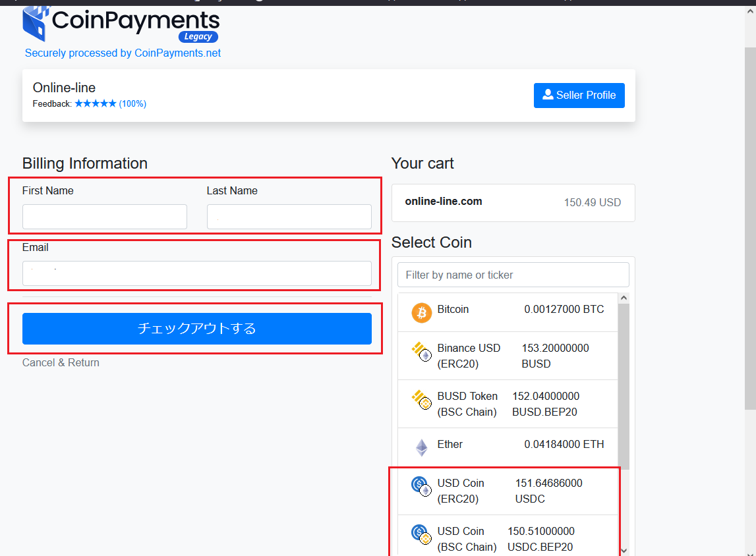
Task: Click the coin list scrollbar thumb
Action: point(624,385)
